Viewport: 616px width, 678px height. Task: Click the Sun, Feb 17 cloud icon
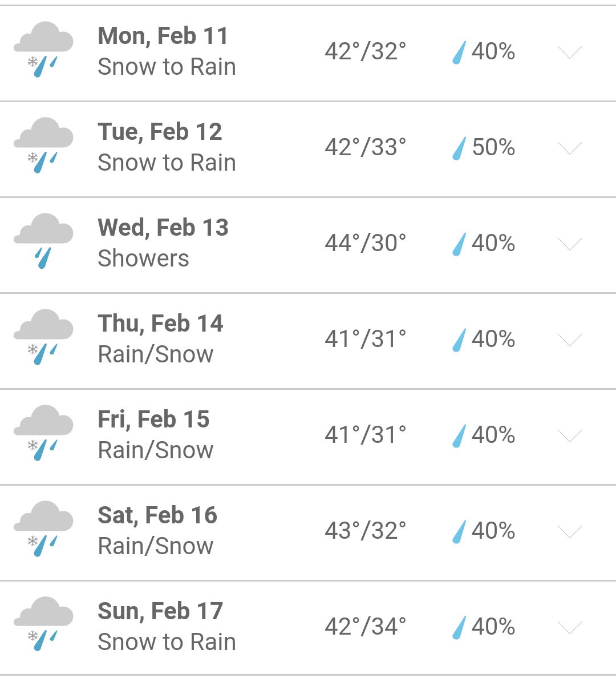pos(43,624)
